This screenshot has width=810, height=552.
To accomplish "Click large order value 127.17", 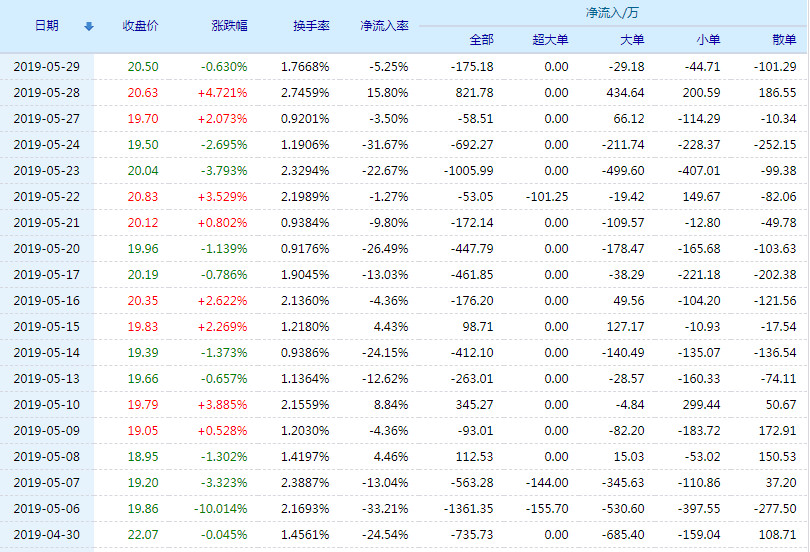I will click(625, 326).
